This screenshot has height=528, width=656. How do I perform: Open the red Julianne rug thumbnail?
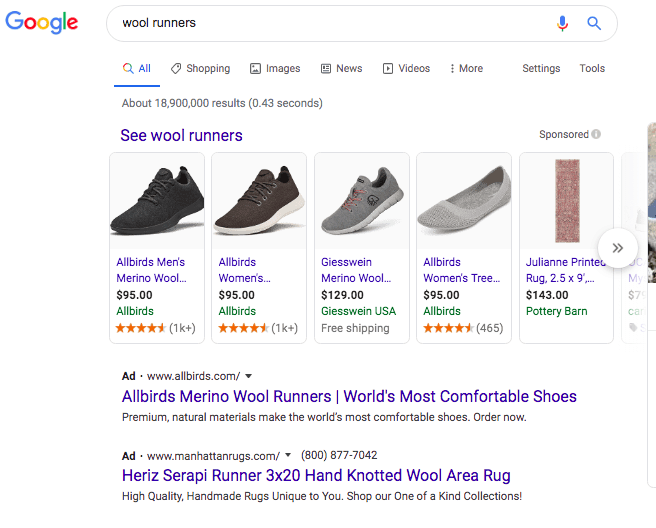(x=567, y=201)
